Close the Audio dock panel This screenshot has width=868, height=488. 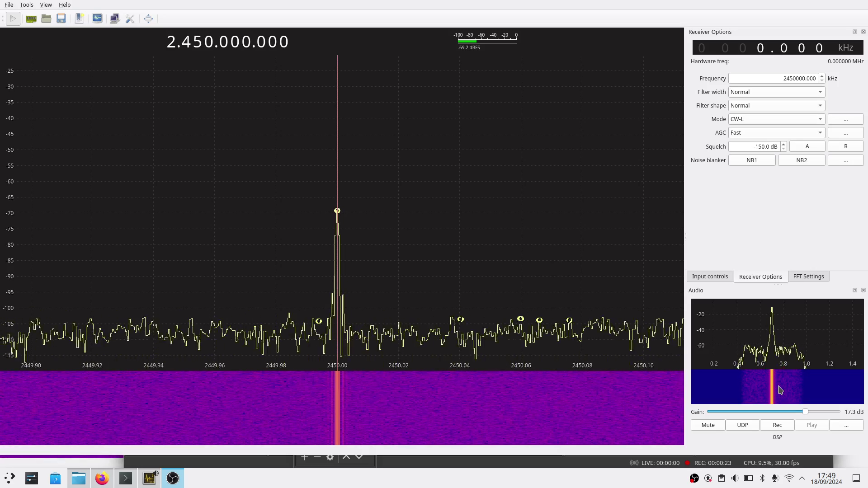(x=863, y=290)
